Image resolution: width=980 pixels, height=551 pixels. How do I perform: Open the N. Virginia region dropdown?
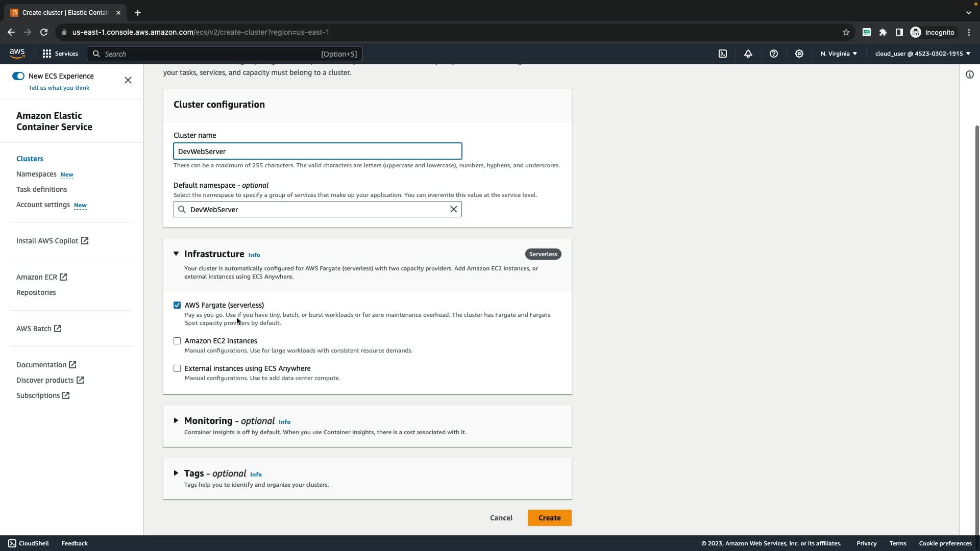[x=839, y=54]
